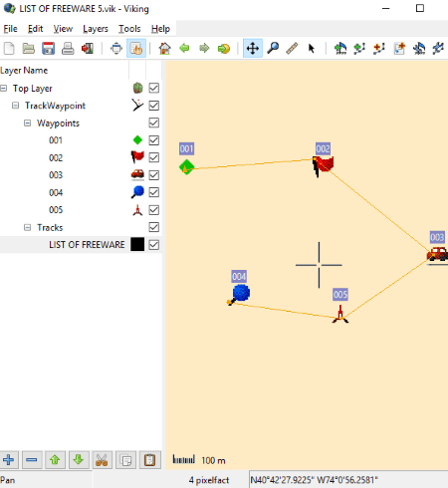Uncheck visibility of waypoint 003
Screen dimensions: 448x488
(x=154, y=175)
